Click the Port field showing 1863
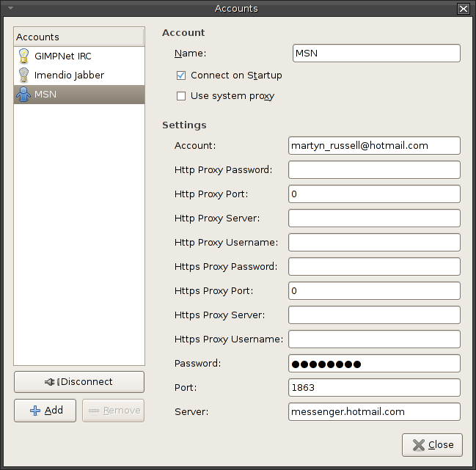476x470 pixels. click(x=374, y=388)
